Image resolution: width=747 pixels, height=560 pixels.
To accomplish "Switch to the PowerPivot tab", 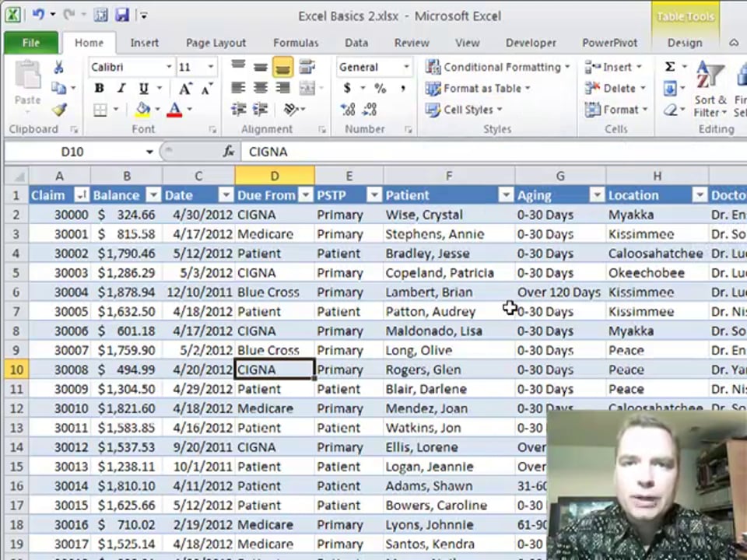I will (610, 43).
